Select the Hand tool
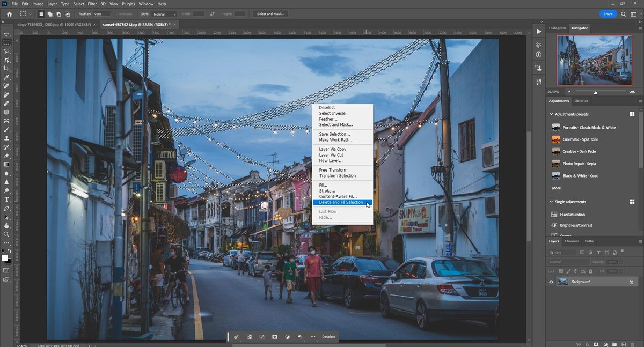 [x=6, y=226]
